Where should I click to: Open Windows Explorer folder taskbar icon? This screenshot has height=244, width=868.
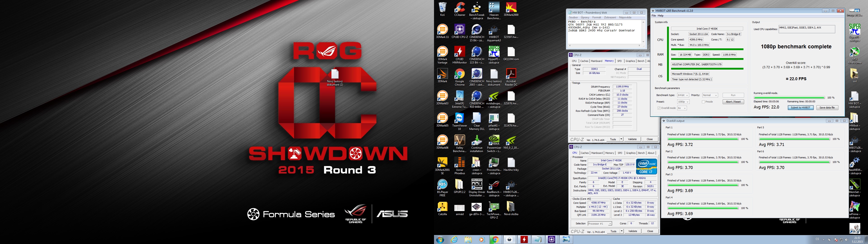[468, 240]
